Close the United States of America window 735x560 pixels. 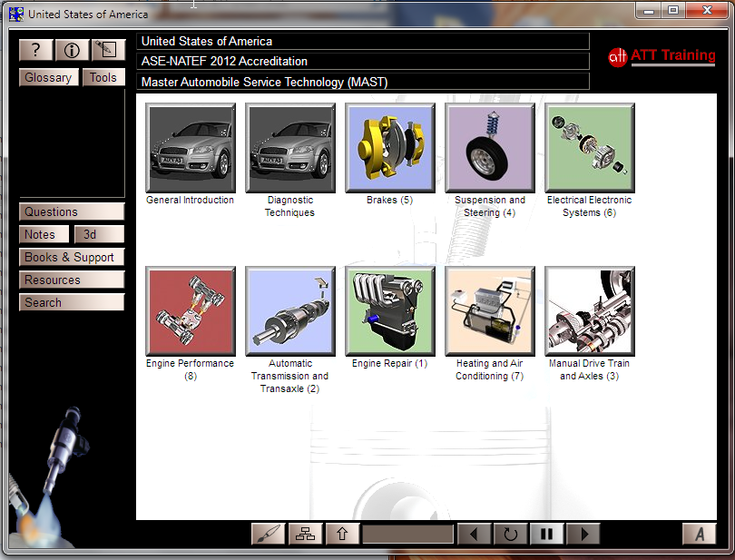click(x=708, y=10)
